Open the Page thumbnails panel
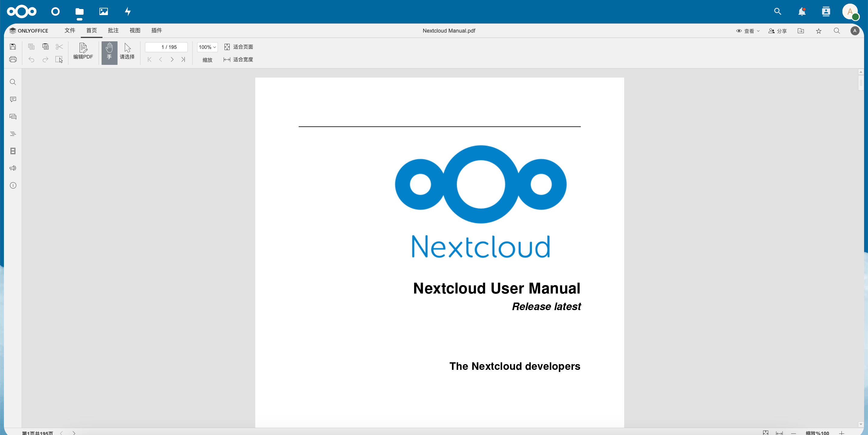Screen dimensions: 868x435 13,151
